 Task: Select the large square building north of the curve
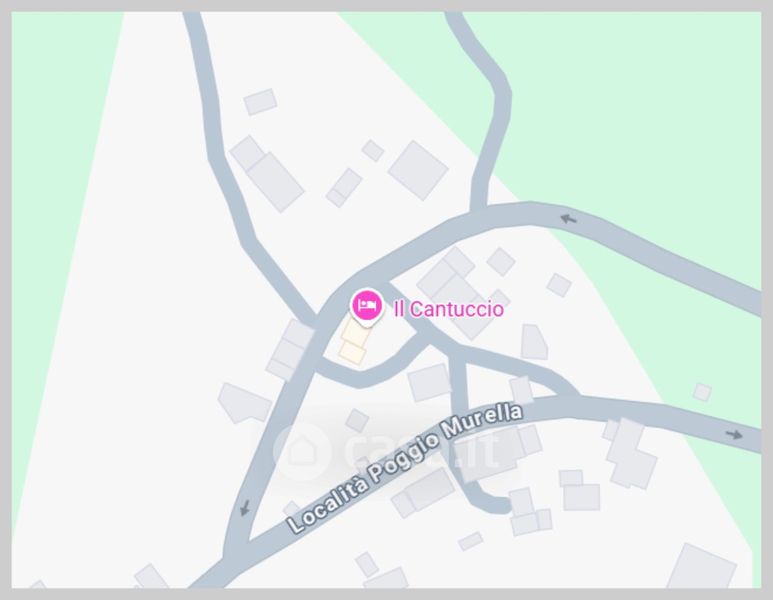coord(418,170)
